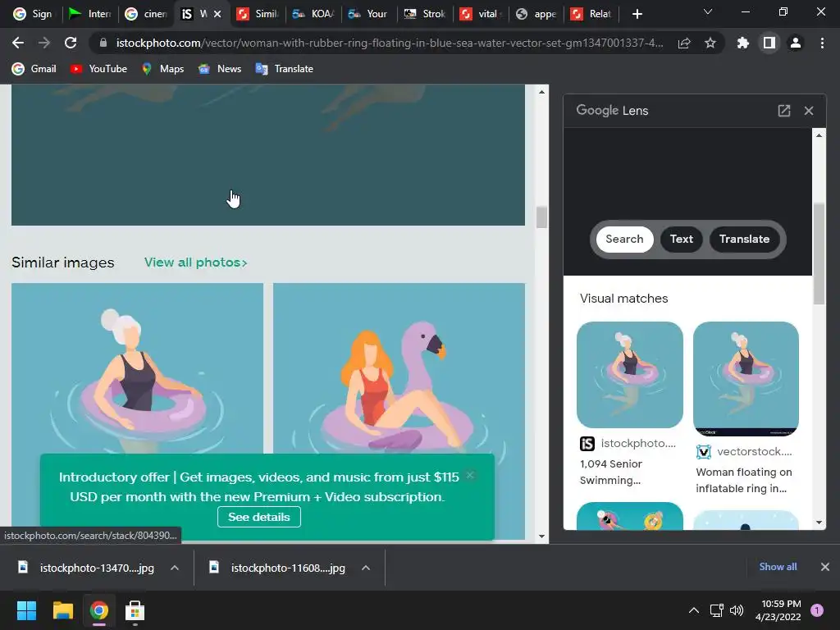The image size is (840, 630).
Task: Open Google Lens in a new tab
Action: coord(783,111)
